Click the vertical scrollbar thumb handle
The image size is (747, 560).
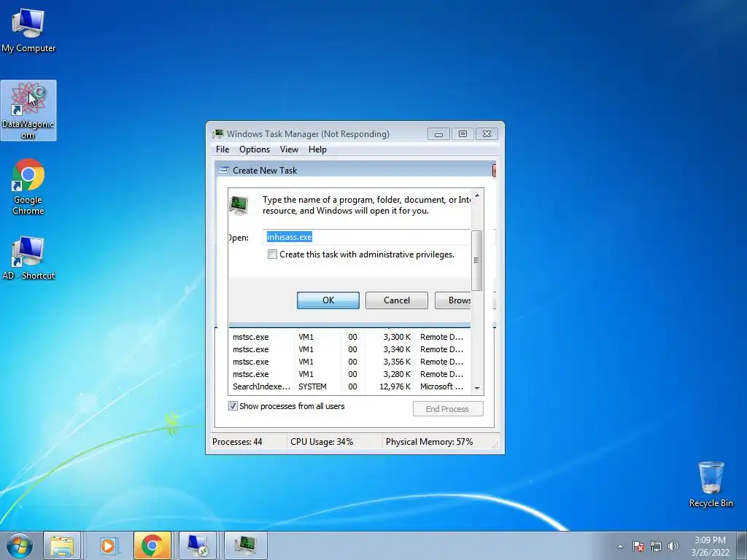[476, 260]
